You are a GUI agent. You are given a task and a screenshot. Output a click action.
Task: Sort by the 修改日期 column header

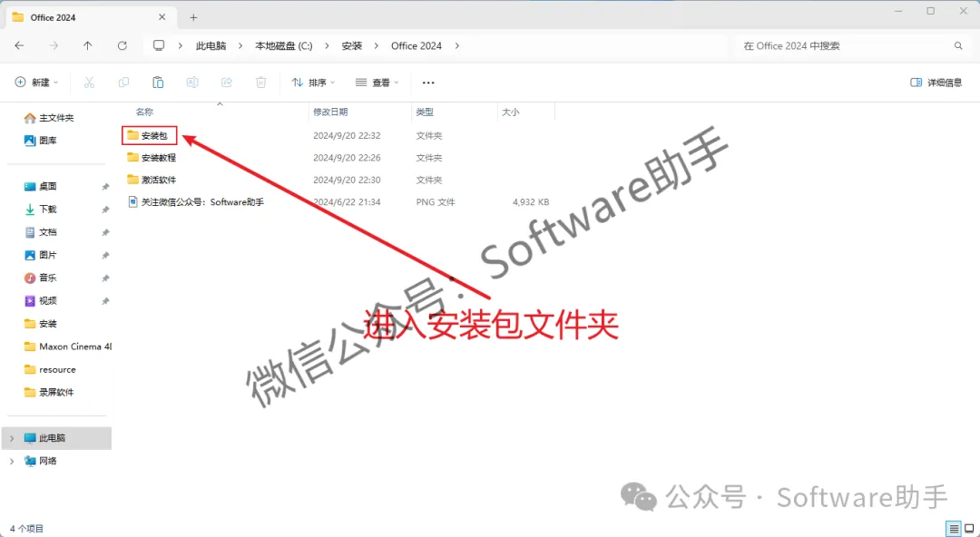point(330,112)
